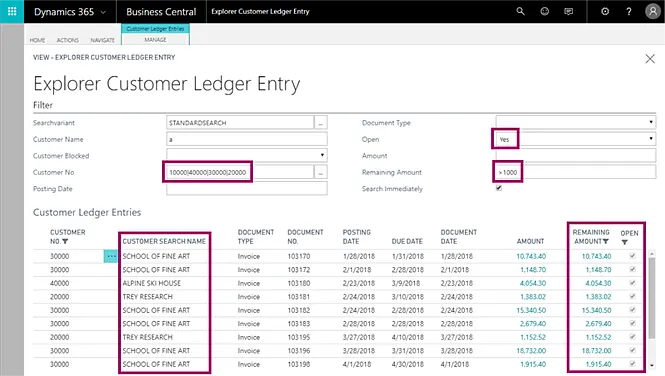Viewport: 665px width, 376px height.
Task: Open the app launcher waffle icon
Action: 12,11
